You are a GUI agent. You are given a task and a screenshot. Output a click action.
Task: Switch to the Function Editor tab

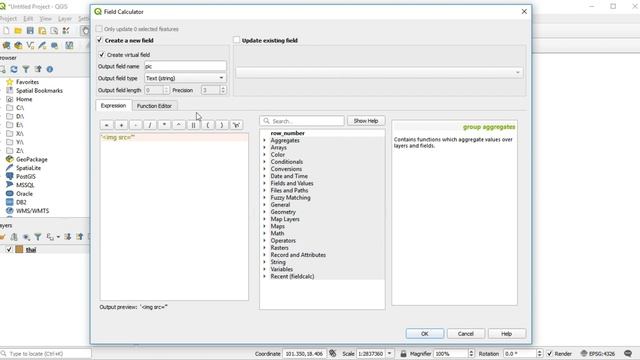coord(154,106)
